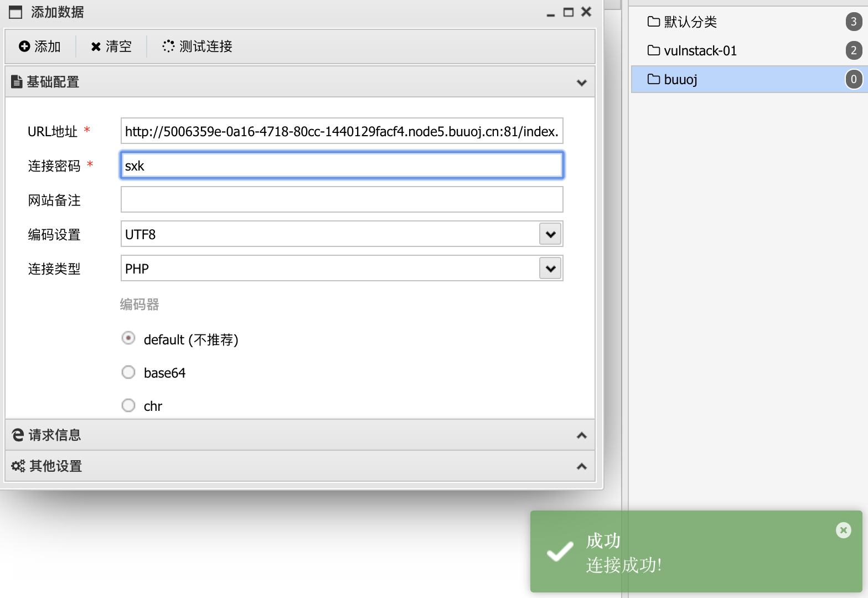Collapse the 基础配置 section
Viewport: 868px width, 598px height.
click(581, 83)
